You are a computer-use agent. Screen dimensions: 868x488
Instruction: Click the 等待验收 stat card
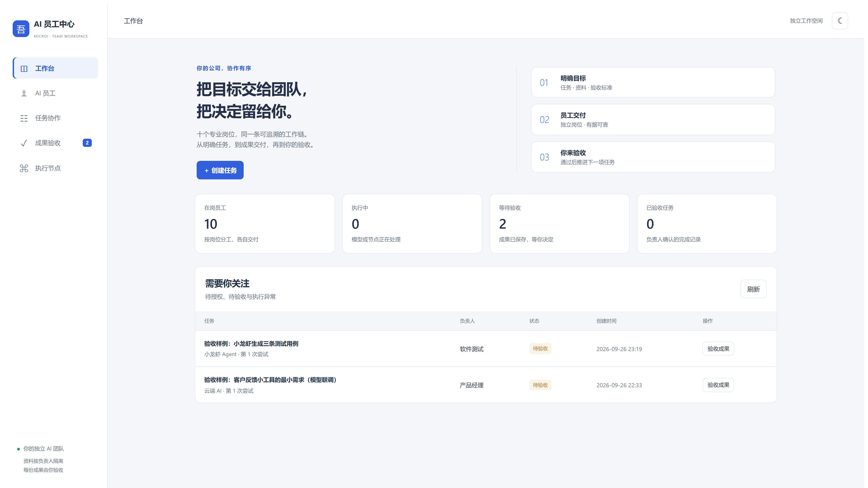(559, 224)
